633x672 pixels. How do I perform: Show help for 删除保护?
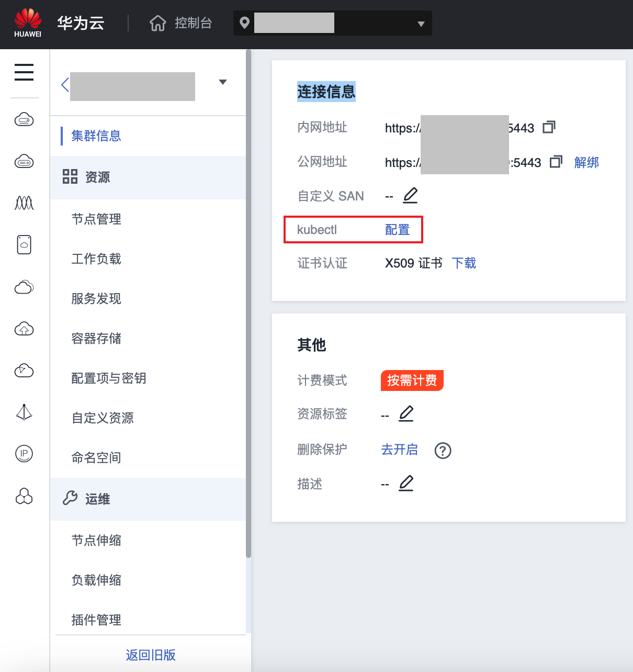[x=443, y=450]
